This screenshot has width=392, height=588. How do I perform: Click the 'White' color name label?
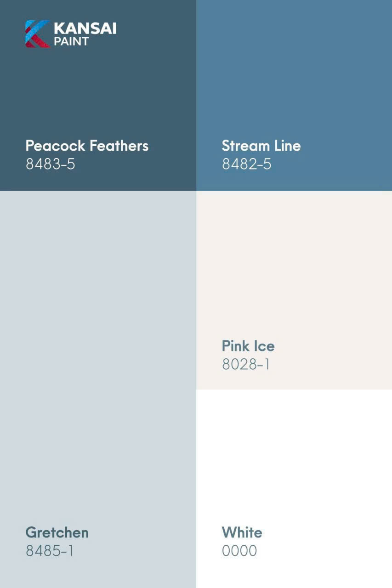click(x=242, y=532)
